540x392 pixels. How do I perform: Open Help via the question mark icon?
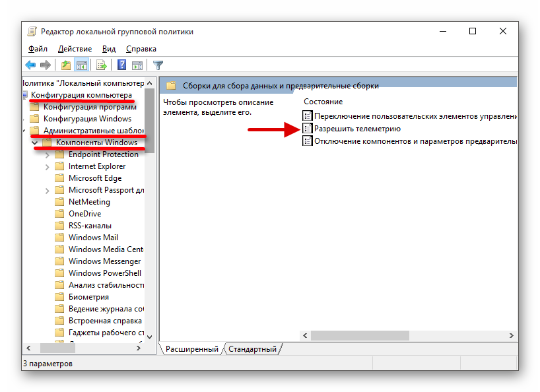[x=122, y=65]
